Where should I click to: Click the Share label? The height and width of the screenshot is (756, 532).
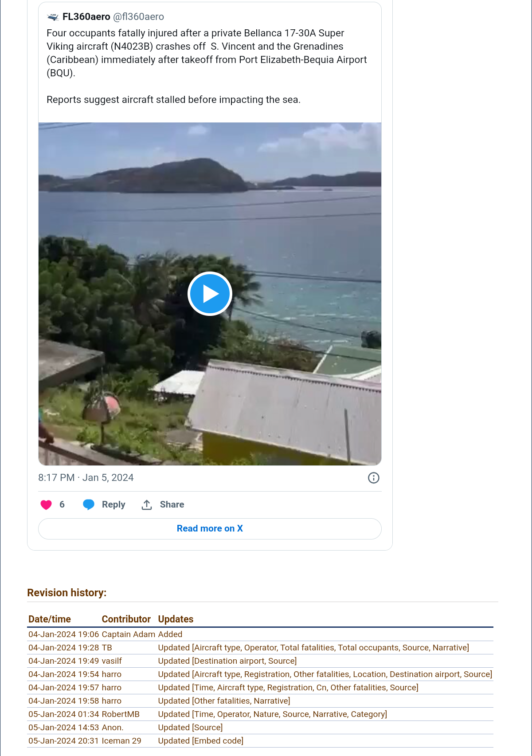172,504
